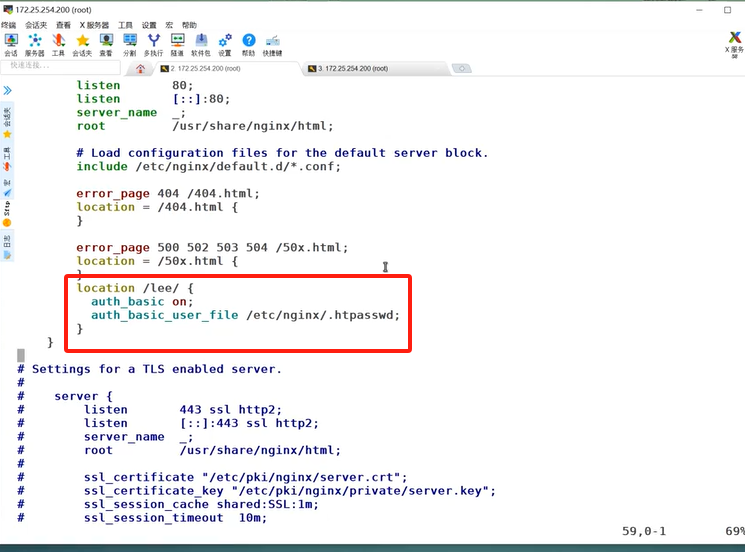Open the 宏 sidebar tab with paper plane
The width and height of the screenshot is (745, 552).
(x=7, y=188)
